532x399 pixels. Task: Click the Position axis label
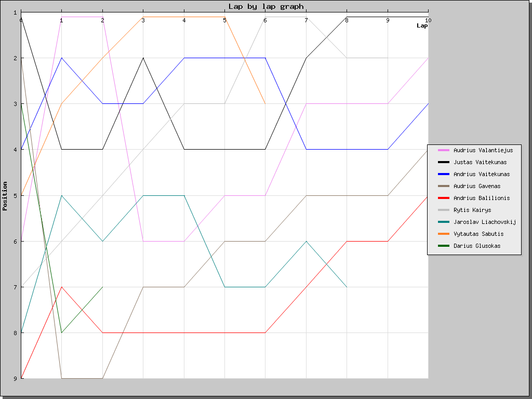click(5, 196)
